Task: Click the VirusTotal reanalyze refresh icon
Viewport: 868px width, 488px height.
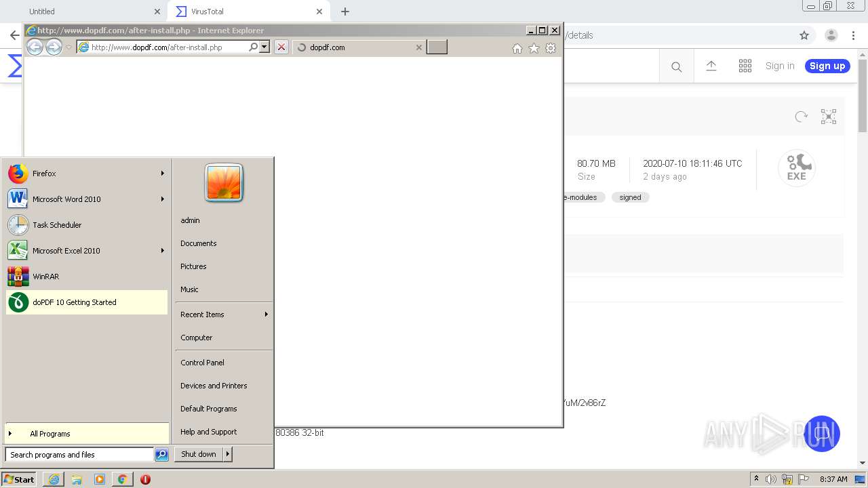Action: [802, 117]
